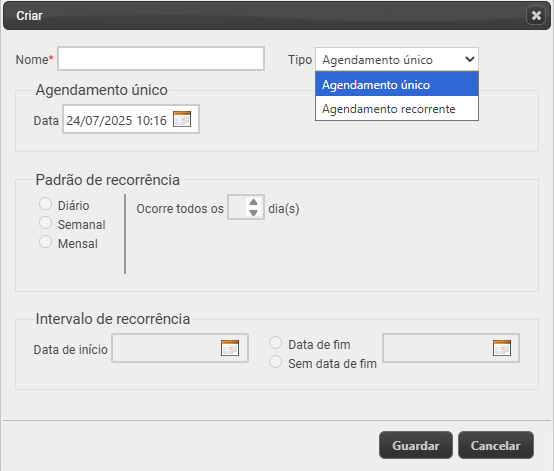
Task: Select the Semanal radio button
Action: tap(46, 223)
